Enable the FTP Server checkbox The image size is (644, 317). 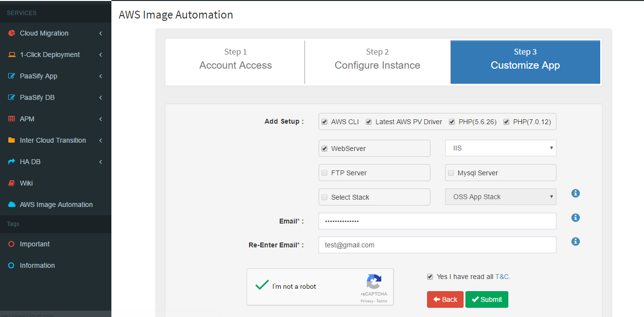[324, 173]
